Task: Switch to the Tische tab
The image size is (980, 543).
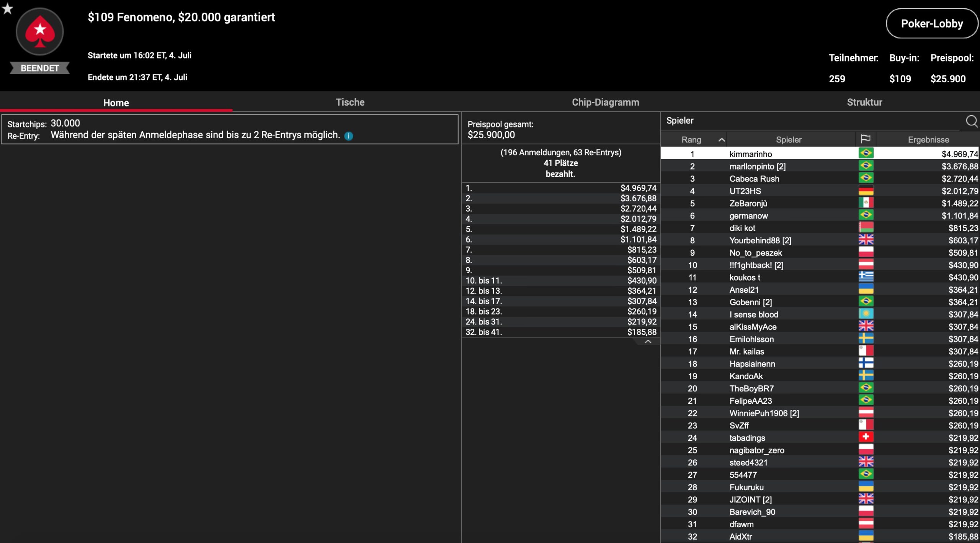Action: (x=350, y=102)
